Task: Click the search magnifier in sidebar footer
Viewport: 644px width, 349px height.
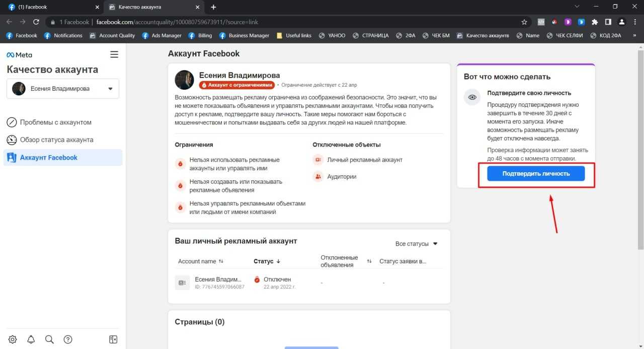Action: [x=49, y=339]
